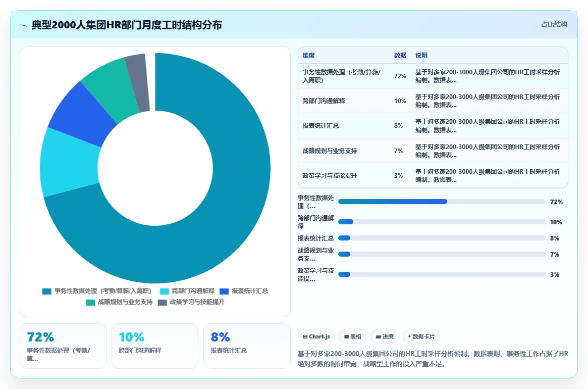
Task: Click the 跨部门沟通解释 table row label
Action: (324, 101)
